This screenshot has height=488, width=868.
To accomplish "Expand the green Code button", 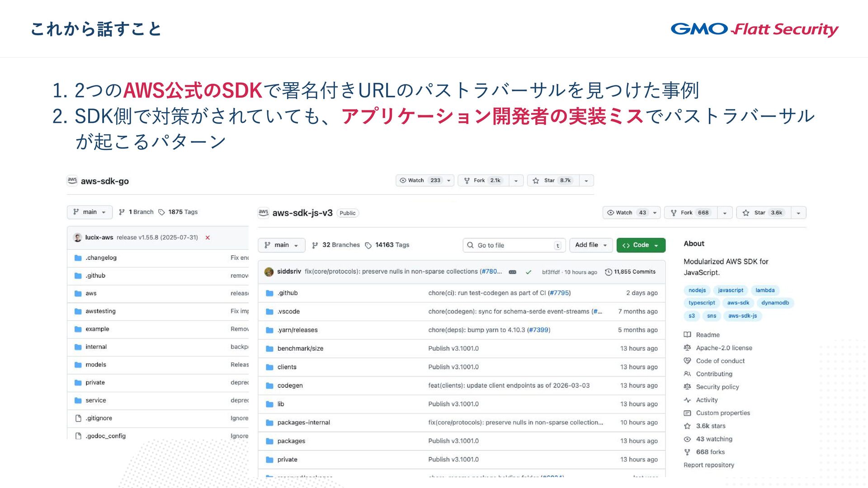I will [641, 245].
